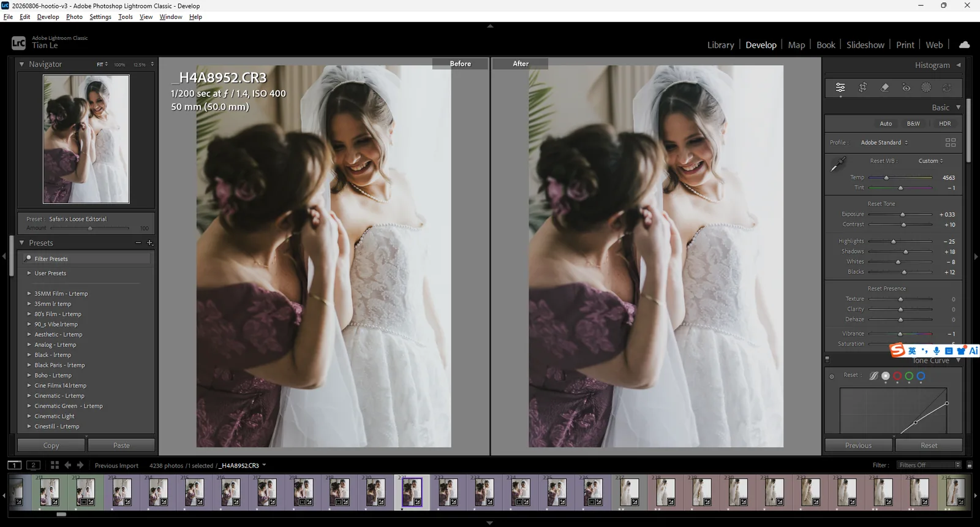Click the Copy settings button
The image size is (980, 527).
pyautogui.click(x=51, y=445)
